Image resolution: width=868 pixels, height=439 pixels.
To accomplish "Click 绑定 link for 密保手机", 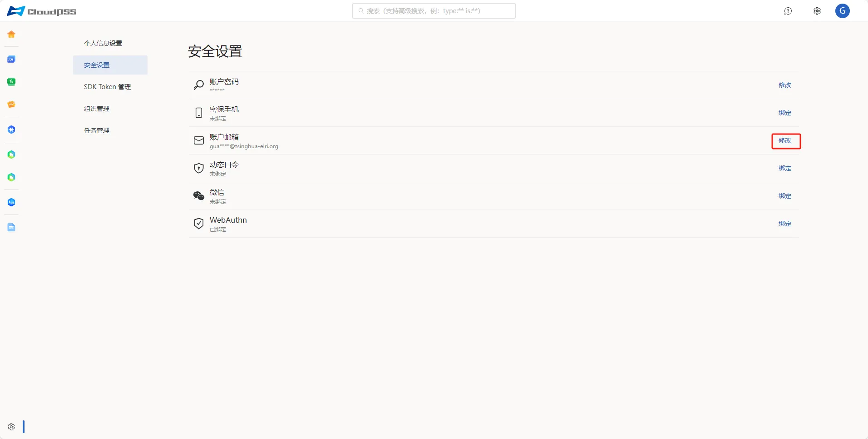I will [x=785, y=113].
